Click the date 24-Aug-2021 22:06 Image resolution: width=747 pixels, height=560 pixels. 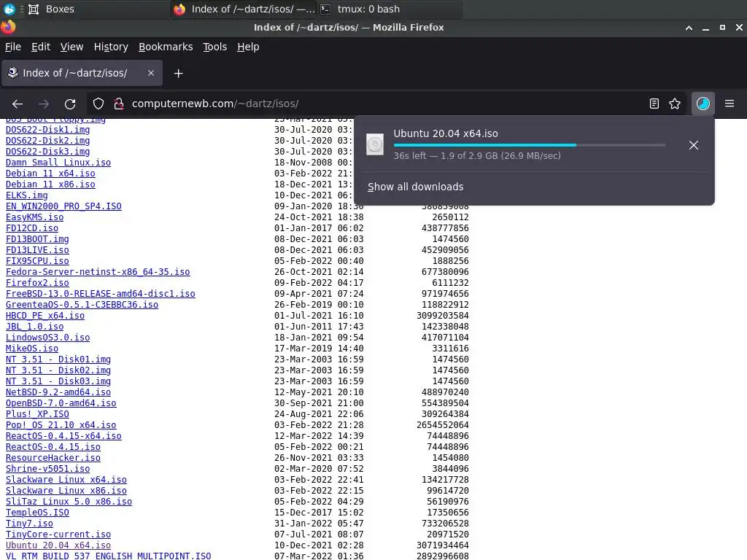[x=319, y=414]
